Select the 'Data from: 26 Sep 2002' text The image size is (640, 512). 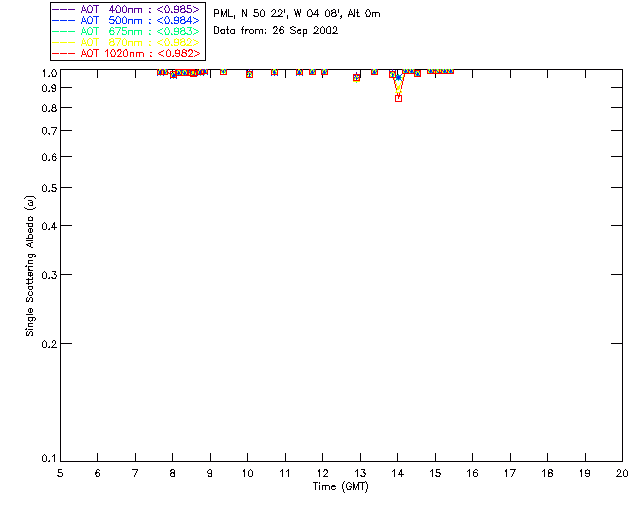(x=276, y=31)
